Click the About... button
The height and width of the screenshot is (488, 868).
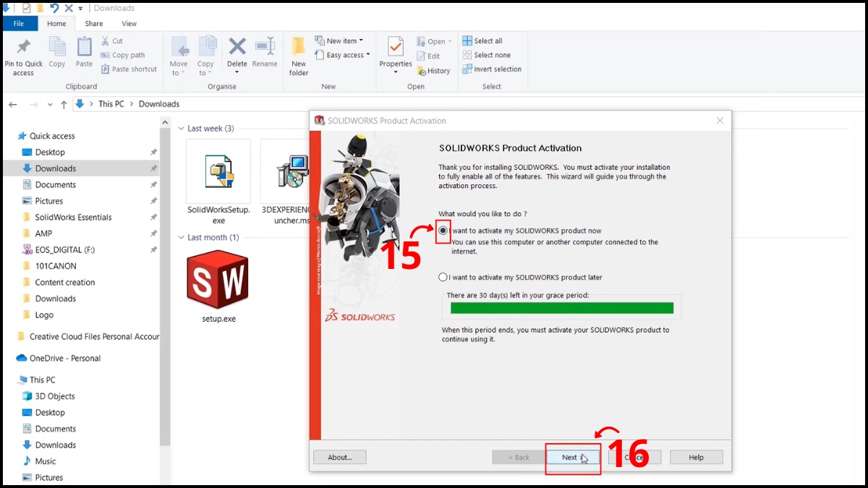(340, 458)
